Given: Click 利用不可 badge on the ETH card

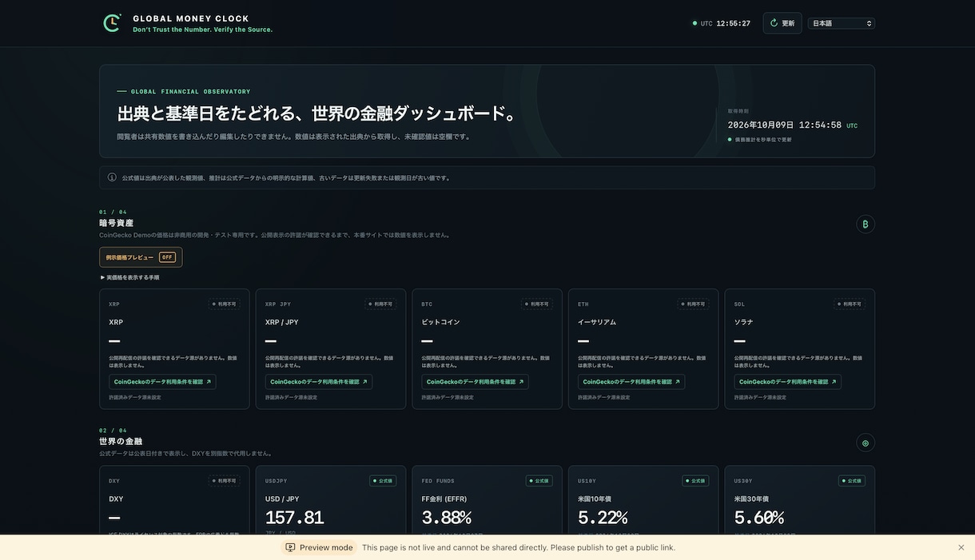Looking at the screenshot, I should [x=693, y=304].
